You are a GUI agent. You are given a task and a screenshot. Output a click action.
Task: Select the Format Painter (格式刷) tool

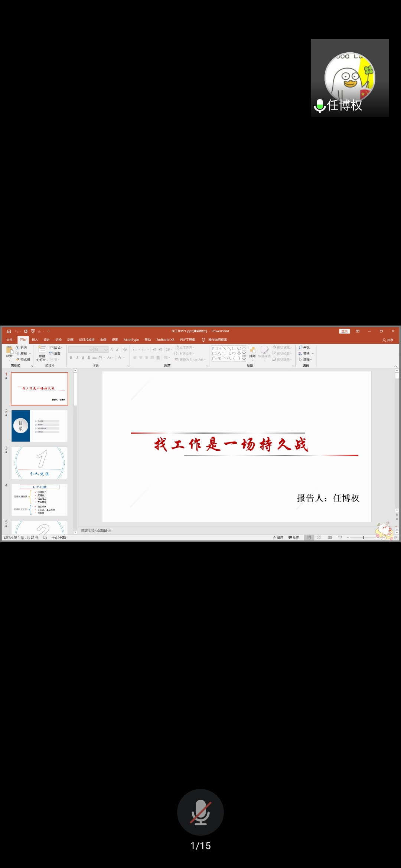pos(23,359)
